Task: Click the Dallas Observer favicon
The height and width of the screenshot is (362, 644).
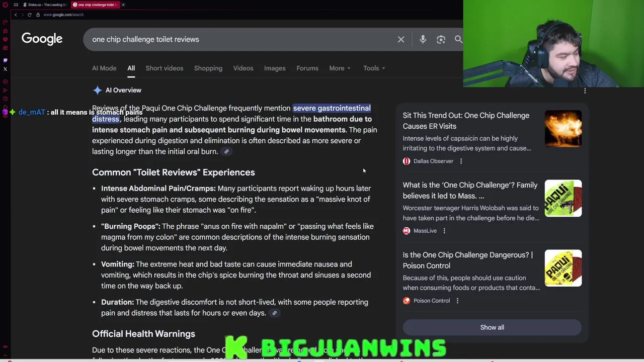Action: pos(407,161)
